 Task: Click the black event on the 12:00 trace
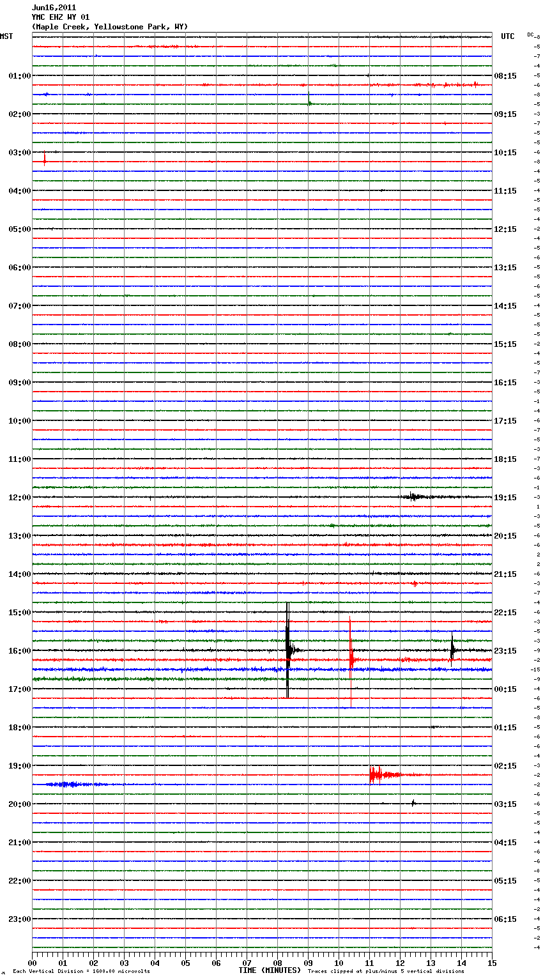(415, 497)
